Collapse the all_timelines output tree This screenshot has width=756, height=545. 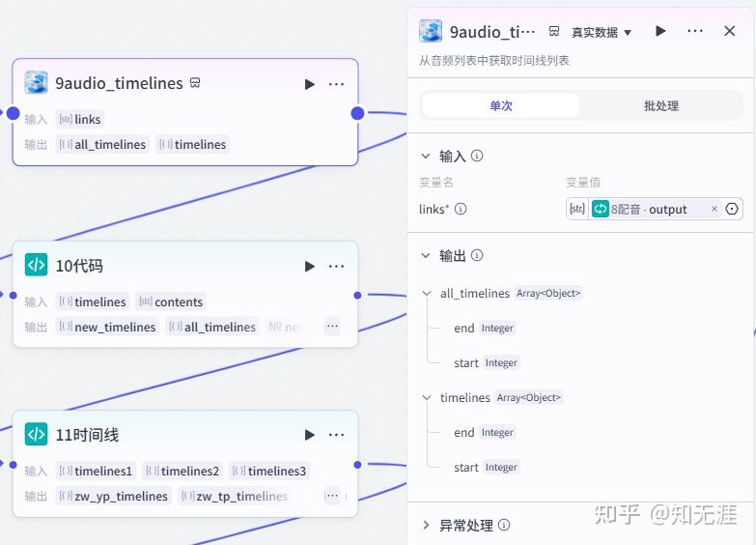[427, 293]
